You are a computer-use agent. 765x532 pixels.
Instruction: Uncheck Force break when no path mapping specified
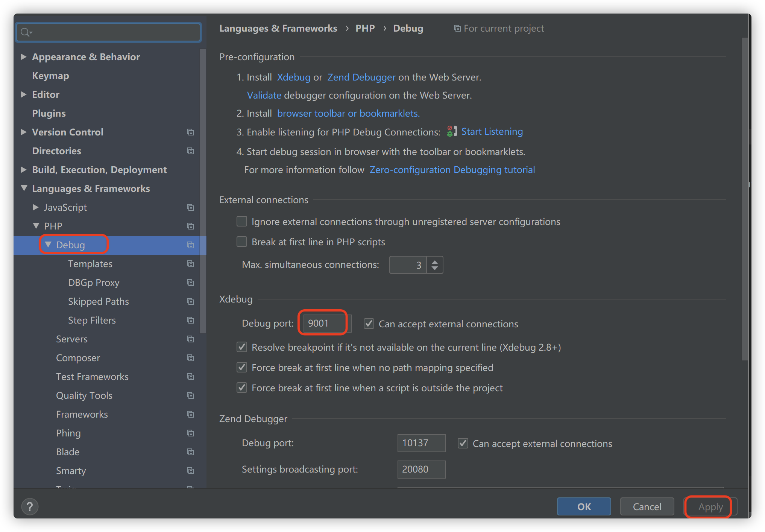click(241, 368)
